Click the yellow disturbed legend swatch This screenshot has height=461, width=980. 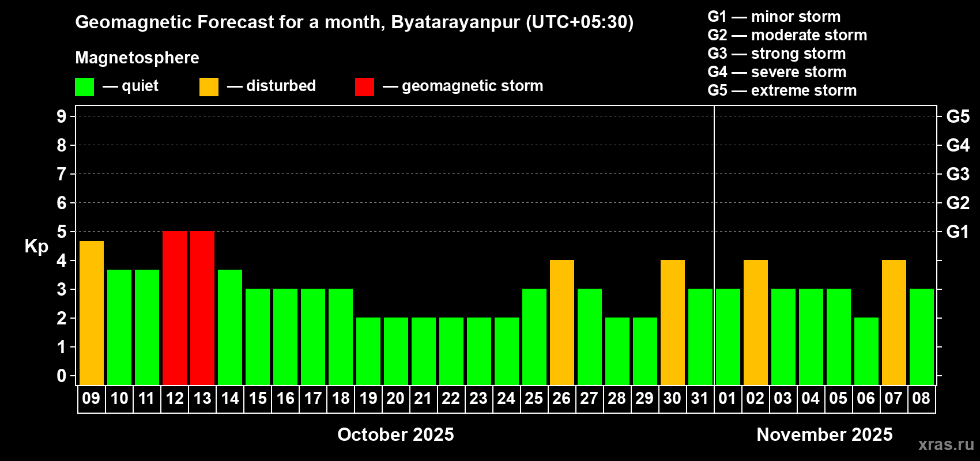209,87
